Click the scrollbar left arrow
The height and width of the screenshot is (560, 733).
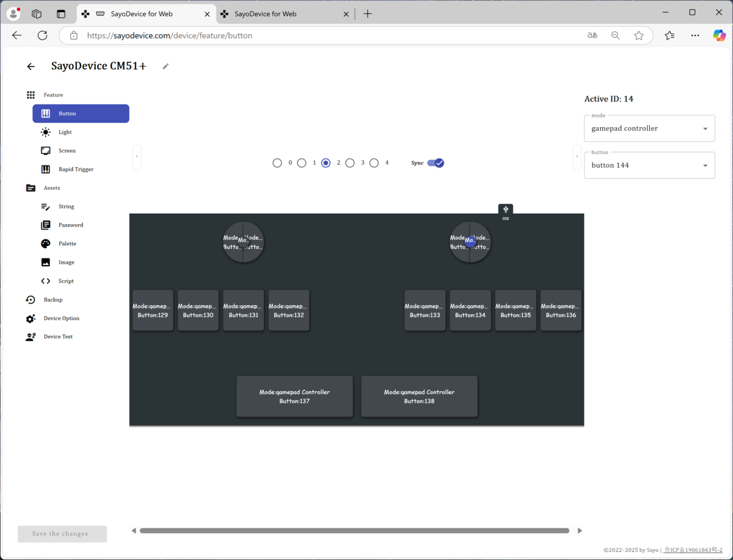click(134, 531)
